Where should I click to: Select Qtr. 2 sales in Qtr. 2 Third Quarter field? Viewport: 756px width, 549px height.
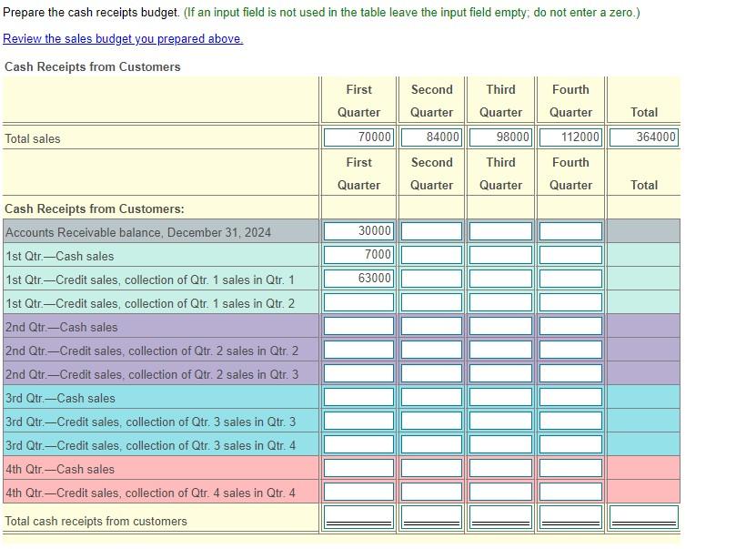click(x=500, y=350)
